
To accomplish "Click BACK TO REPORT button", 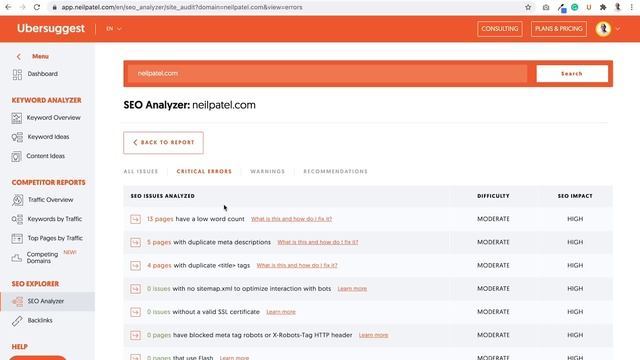I will click(163, 142).
